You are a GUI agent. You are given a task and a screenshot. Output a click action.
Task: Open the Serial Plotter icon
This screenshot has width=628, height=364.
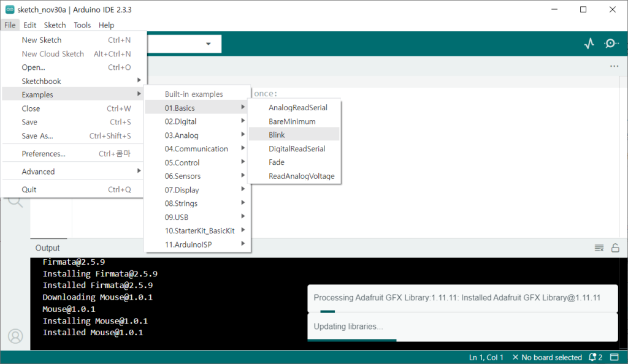click(x=589, y=43)
